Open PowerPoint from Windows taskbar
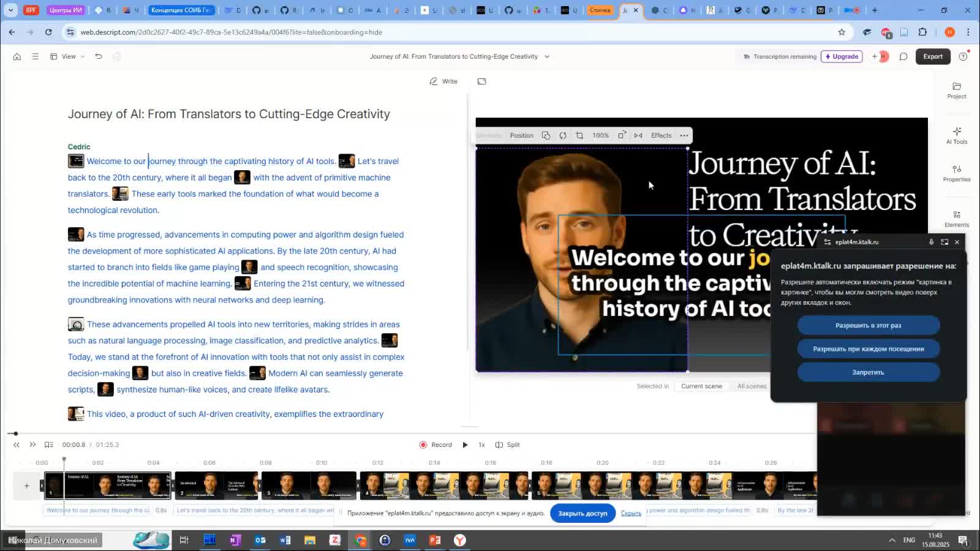 point(435,540)
